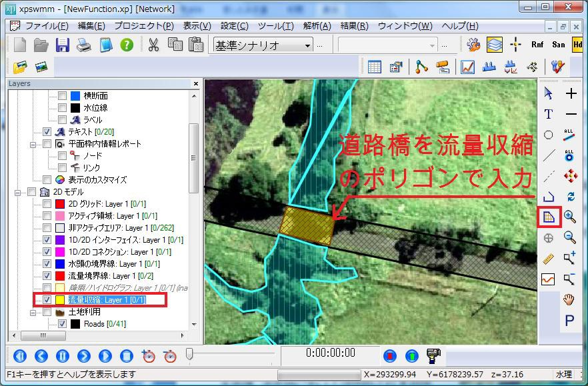The width and height of the screenshot is (588, 386).
Task: Click the P tool icon
Action: click(x=569, y=321)
